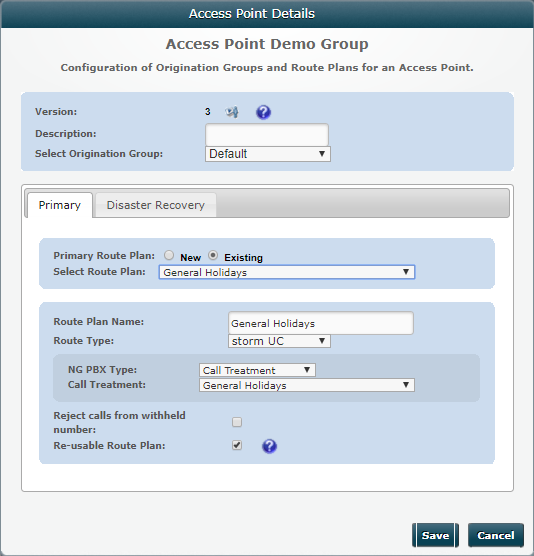534x556 pixels.
Task: Select the New route plan radio button
Action: click(x=169, y=255)
